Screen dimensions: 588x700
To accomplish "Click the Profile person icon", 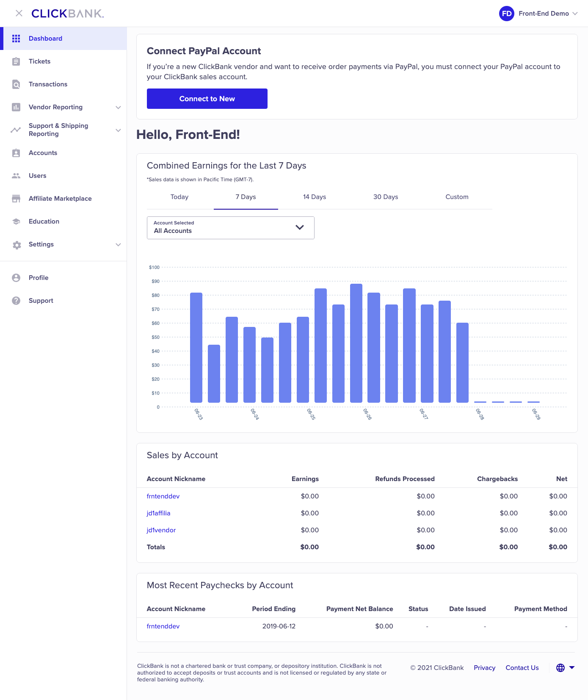I will tap(16, 278).
